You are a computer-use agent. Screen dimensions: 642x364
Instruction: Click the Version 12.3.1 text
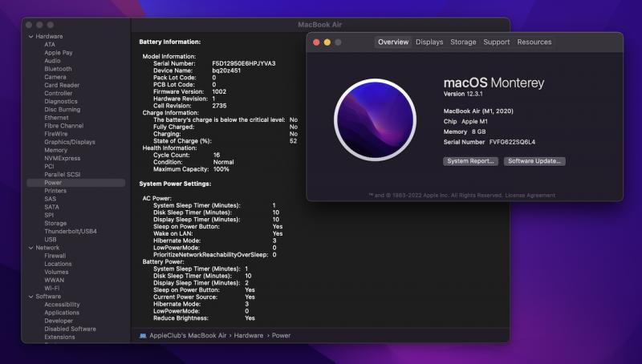click(x=463, y=94)
